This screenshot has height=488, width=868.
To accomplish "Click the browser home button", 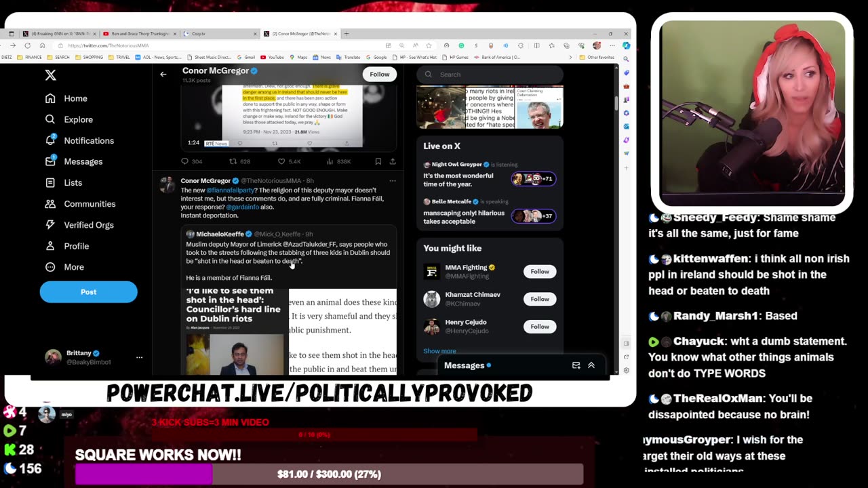I will [x=42, y=45].
